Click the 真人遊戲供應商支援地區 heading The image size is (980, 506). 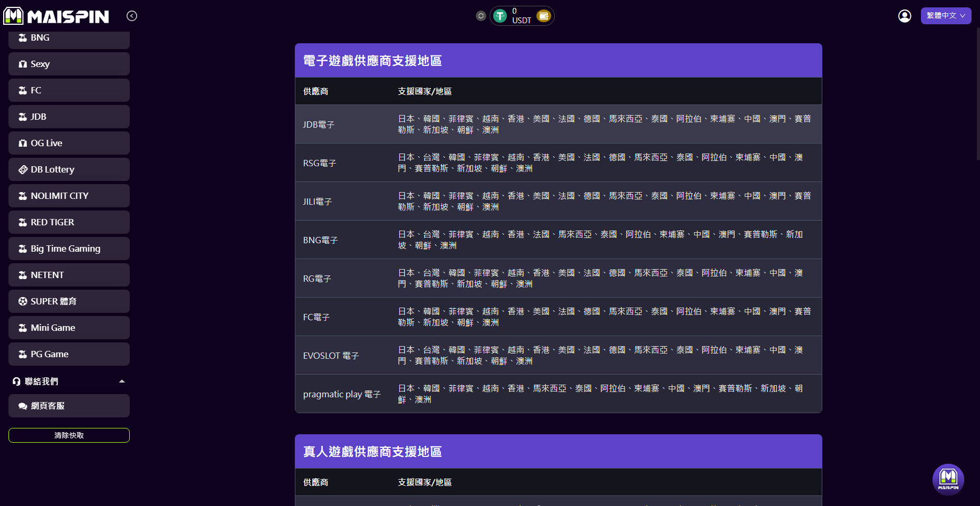pyautogui.click(x=372, y=452)
